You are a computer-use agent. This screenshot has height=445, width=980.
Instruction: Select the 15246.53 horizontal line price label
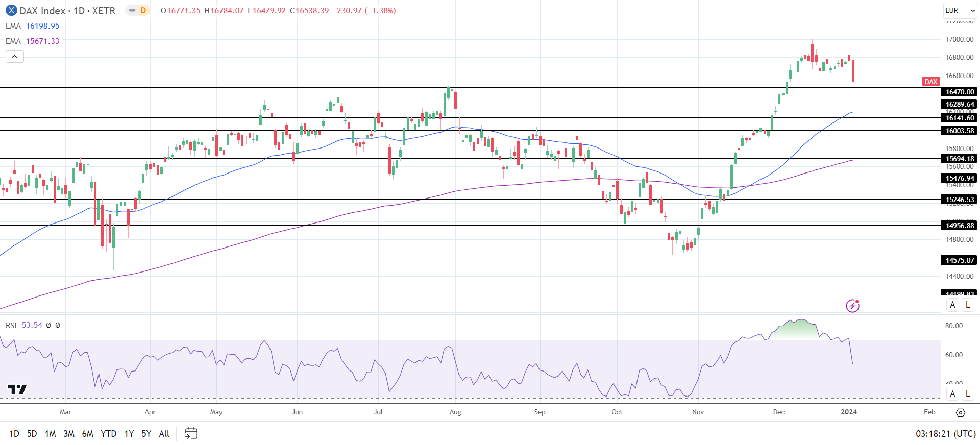[x=959, y=200]
